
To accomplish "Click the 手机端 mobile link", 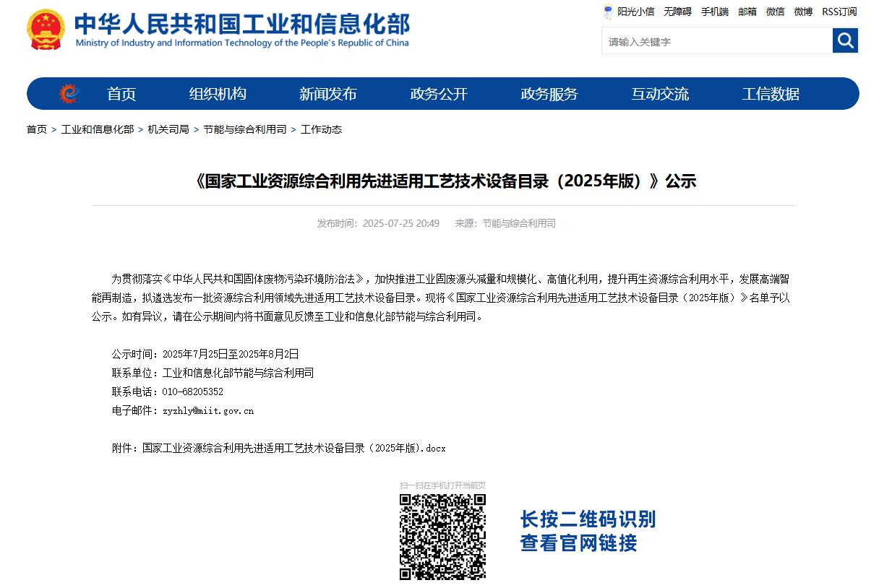I will pos(715,12).
